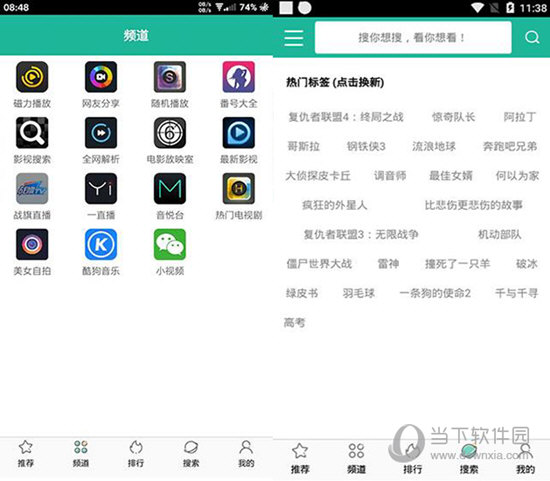Choose the 哥斯拉 hot tag
The height and width of the screenshot is (481, 550).
click(303, 146)
